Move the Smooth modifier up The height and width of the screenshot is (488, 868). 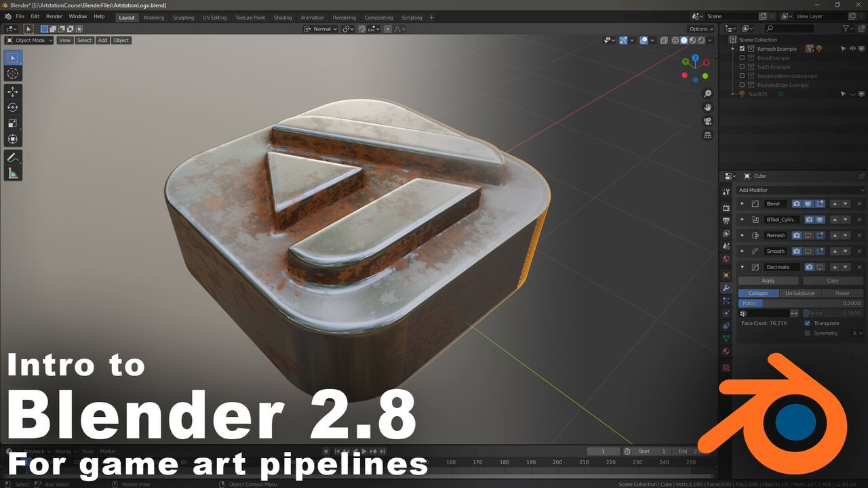click(x=835, y=251)
